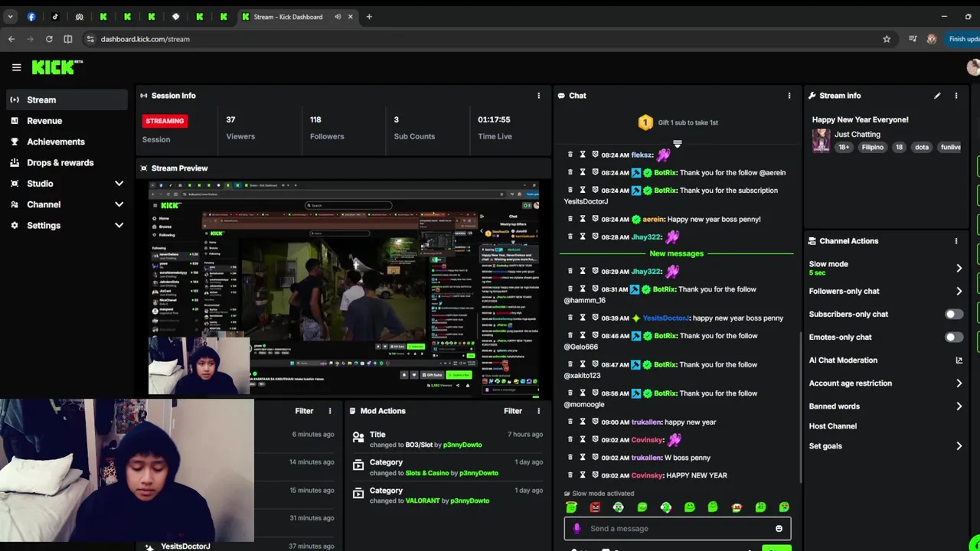The height and width of the screenshot is (551, 980).
Task: Click the chat scroll-pause icon below gift banner
Action: coord(677,144)
